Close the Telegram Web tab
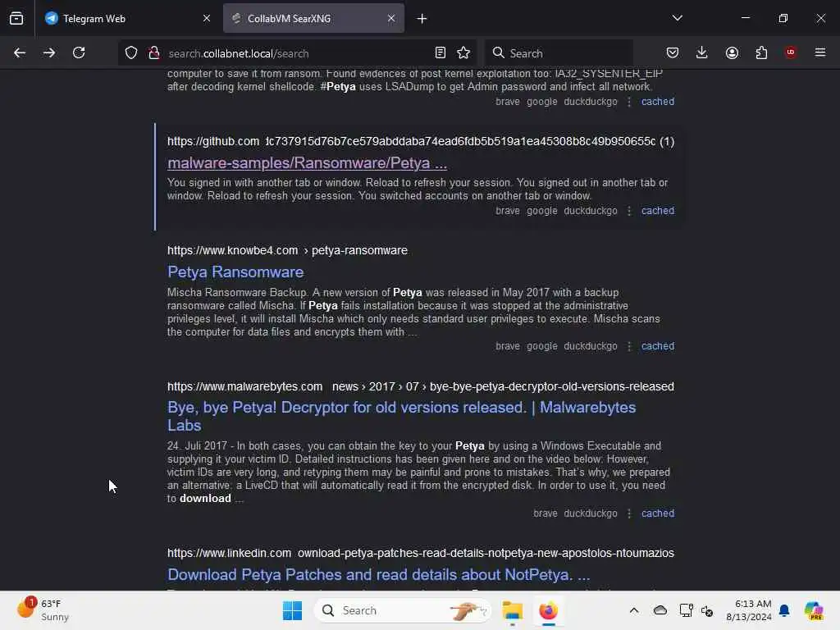 pyautogui.click(x=207, y=18)
